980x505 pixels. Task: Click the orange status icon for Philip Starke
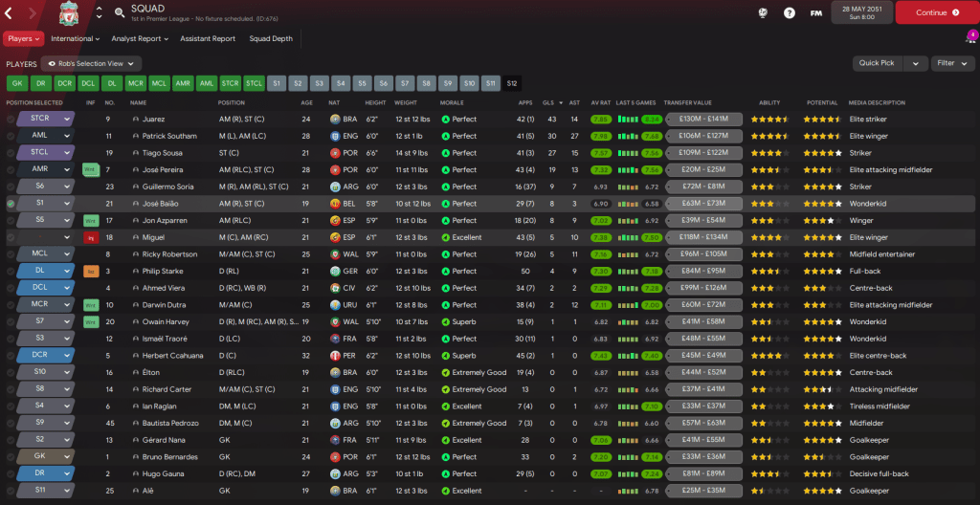click(91, 272)
